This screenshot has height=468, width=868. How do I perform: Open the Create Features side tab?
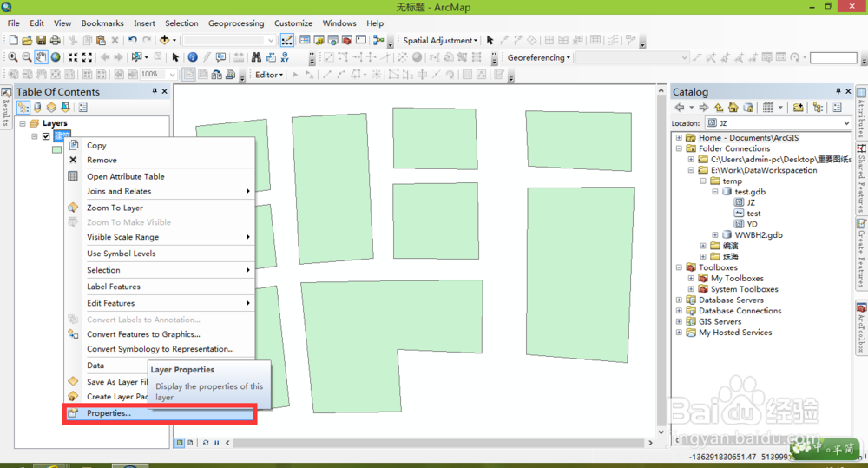861,254
